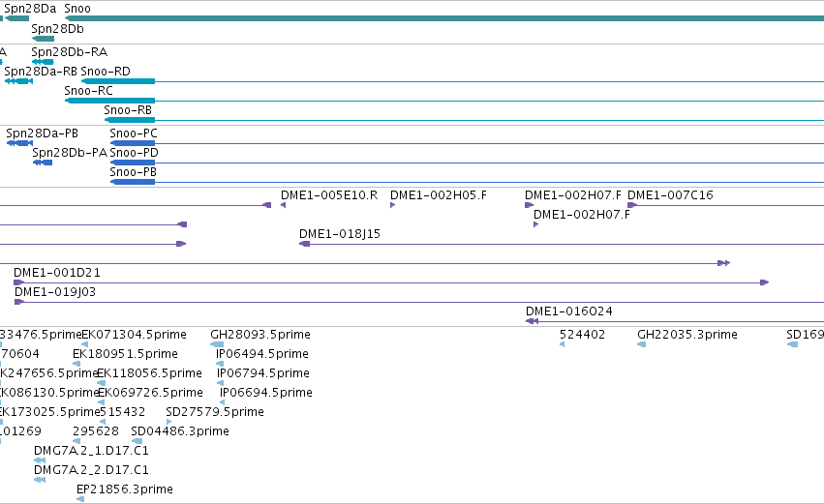Select the DMG7A.2_2.D17.C1 feature
The width and height of the screenshot is (824, 504).
(40, 480)
